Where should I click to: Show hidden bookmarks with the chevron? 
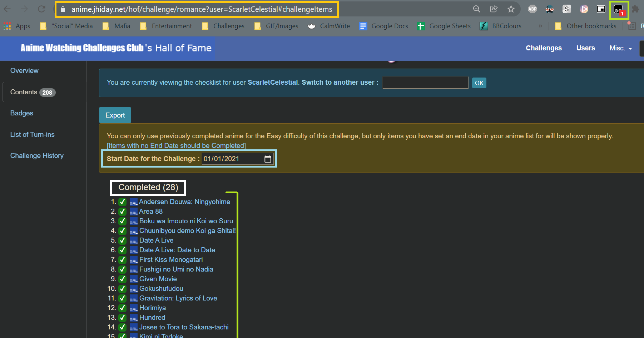point(540,26)
